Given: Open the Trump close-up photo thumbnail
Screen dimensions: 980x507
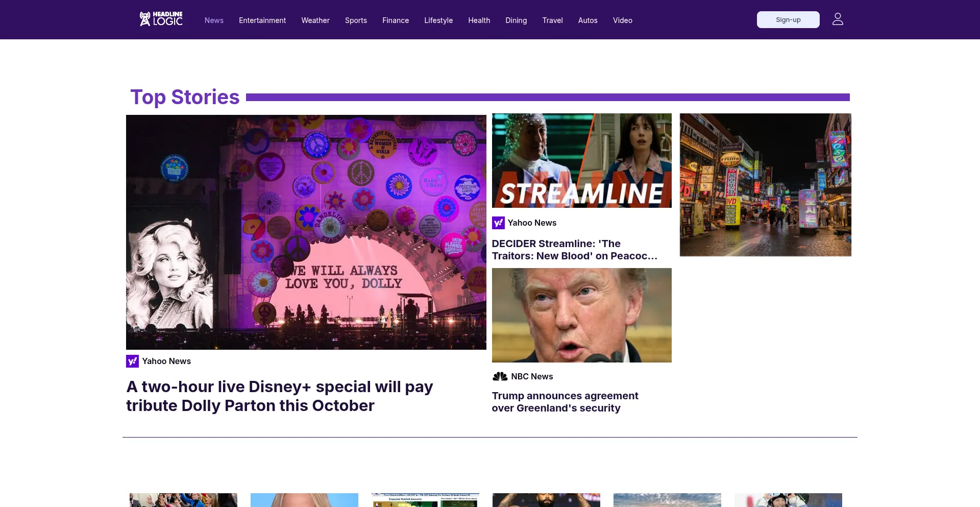Looking at the screenshot, I should click(x=582, y=315).
